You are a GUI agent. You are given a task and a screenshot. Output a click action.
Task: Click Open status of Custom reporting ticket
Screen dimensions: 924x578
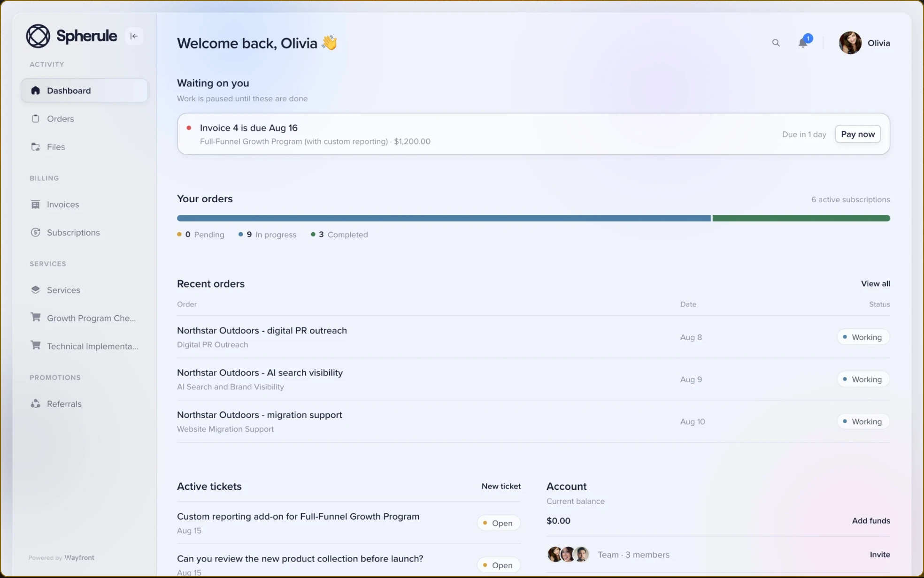tap(498, 523)
